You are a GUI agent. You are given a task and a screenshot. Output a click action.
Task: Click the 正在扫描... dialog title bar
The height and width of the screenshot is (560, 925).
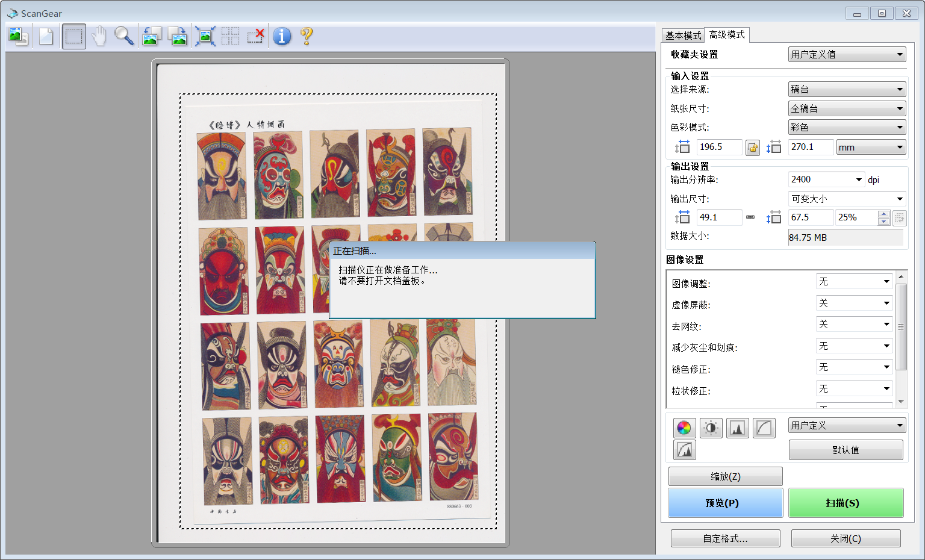tap(462, 251)
